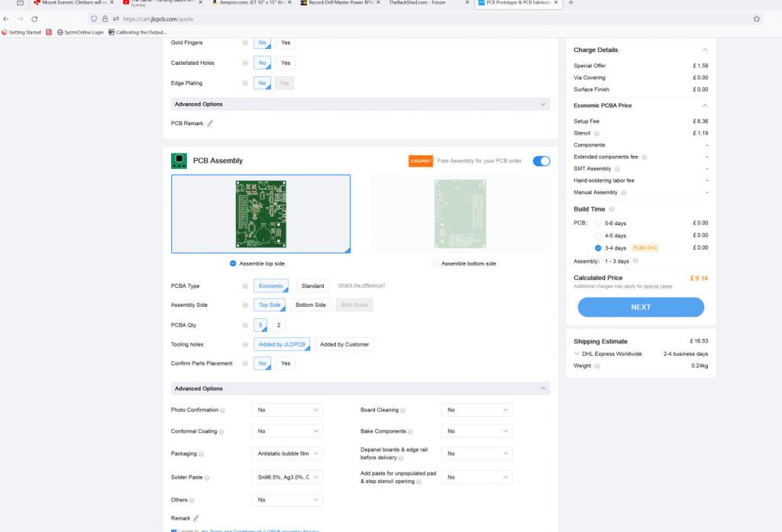
Task: Open the Packaging dropdown menu
Action: (287, 453)
